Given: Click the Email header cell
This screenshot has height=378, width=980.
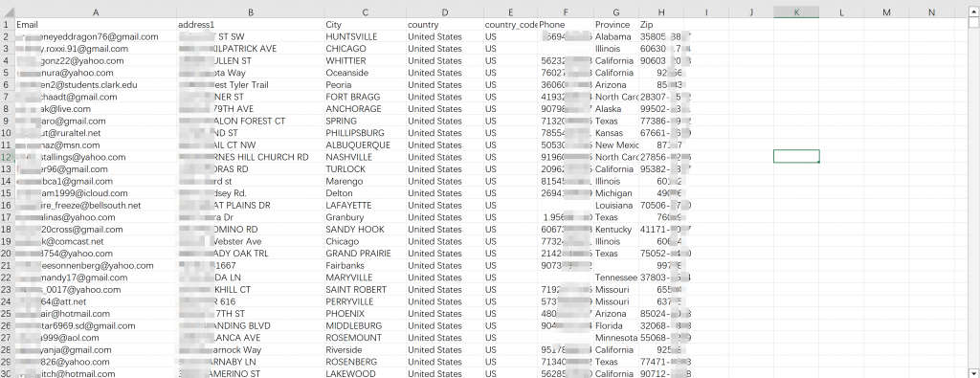Looking at the screenshot, I should pos(96,25).
